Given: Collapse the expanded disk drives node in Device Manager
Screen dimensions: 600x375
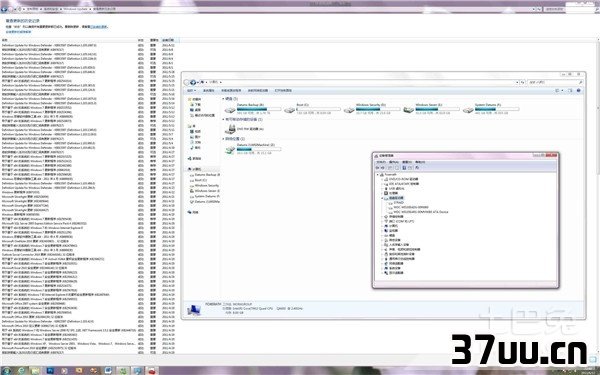Looking at the screenshot, I should [382, 198].
